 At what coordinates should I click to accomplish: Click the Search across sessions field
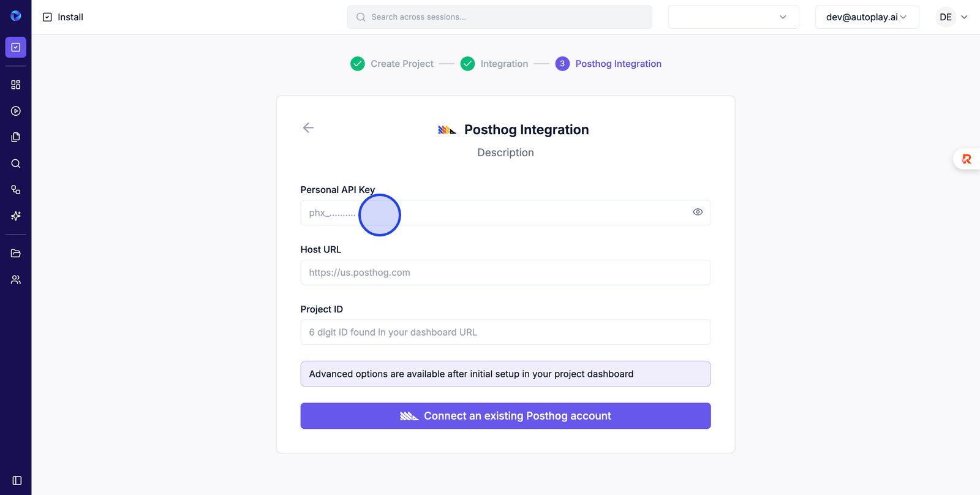pyautogui.click(x=499, y=17)
